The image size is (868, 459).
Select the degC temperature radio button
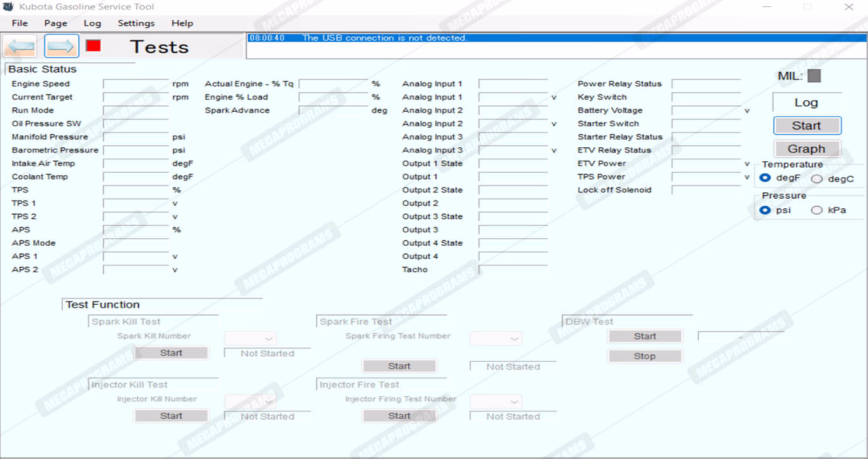click(x=817, y=179)
